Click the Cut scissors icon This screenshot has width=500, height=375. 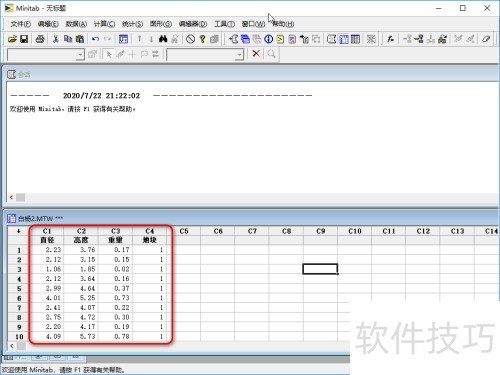click(56, 39)
